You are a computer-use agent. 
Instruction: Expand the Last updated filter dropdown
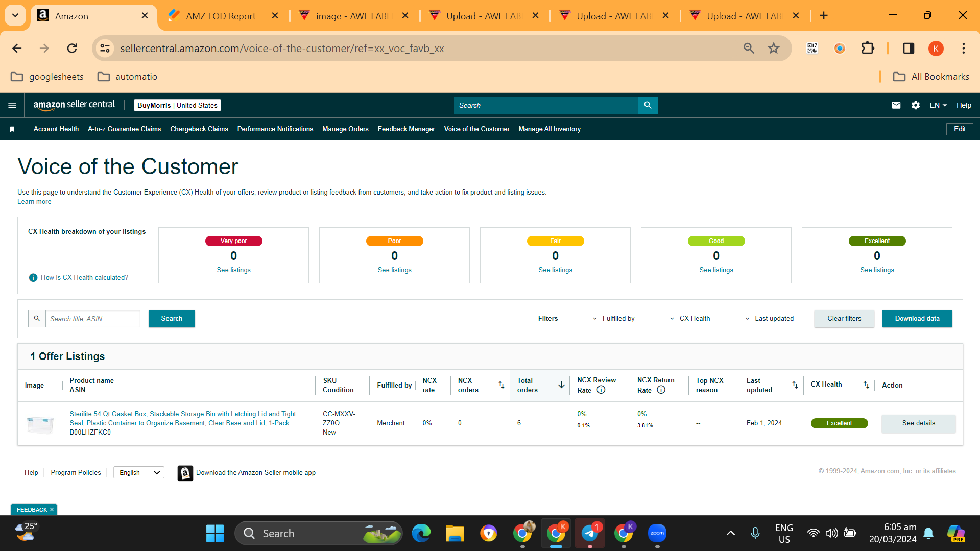tap(769, 319)
